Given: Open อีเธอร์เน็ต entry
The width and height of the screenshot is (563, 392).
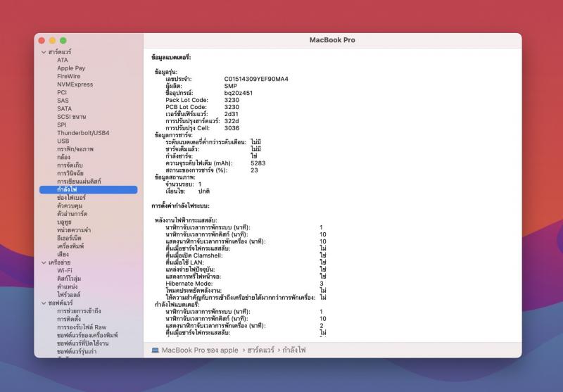Looking at the screenshot, I should point(69,239).
